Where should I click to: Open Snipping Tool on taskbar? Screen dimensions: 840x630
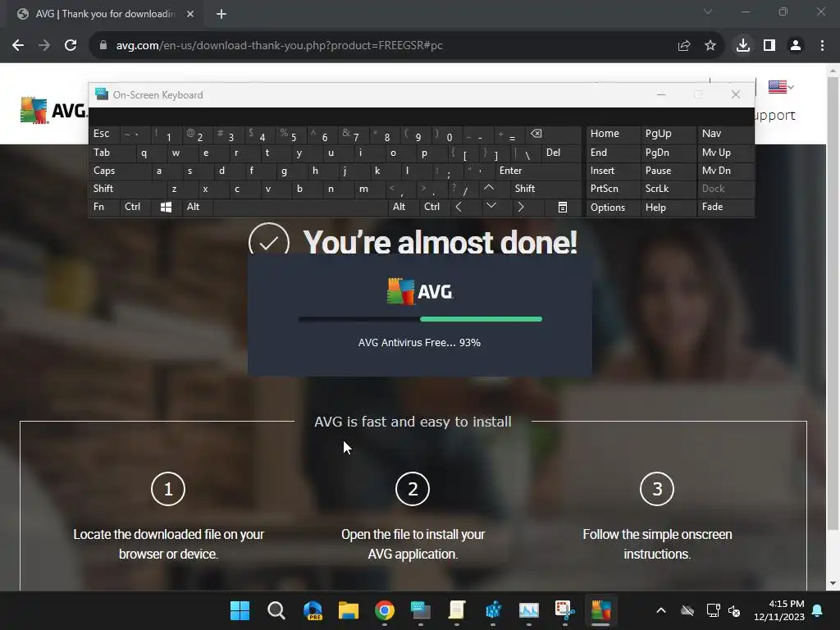[x=564, y=610]
